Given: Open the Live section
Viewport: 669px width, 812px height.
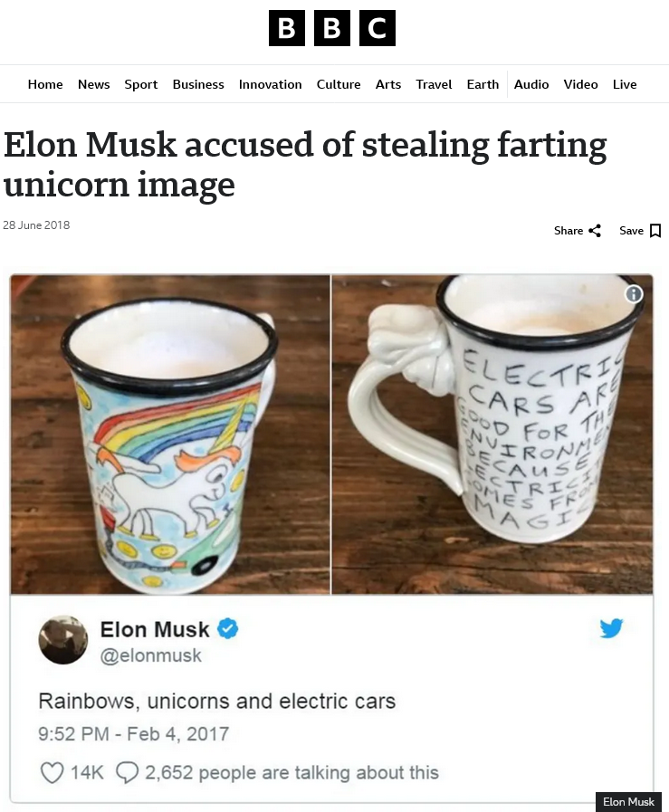Looking at the screenshot, I should (625, 84).
